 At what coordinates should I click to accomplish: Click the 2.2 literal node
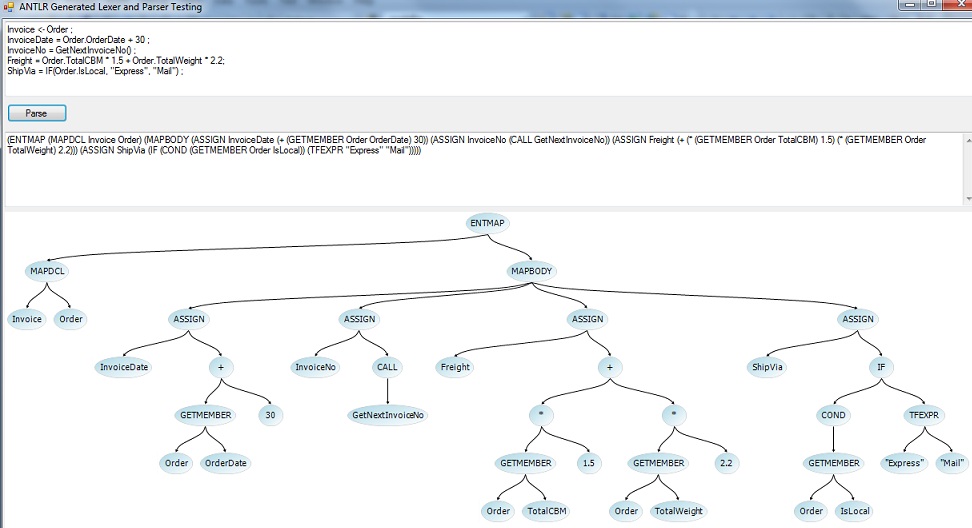point(726,463)
